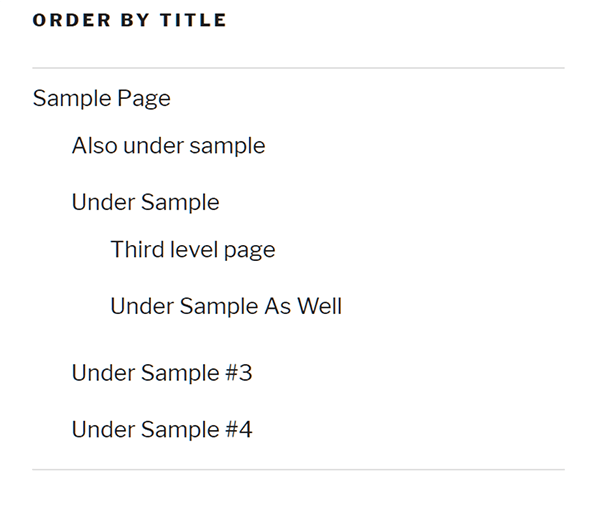Click the word Page in Sample Page

[144, 99]
